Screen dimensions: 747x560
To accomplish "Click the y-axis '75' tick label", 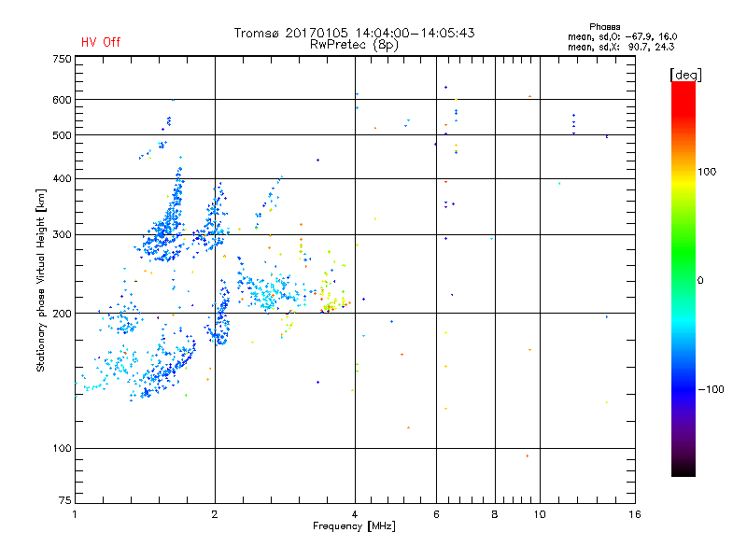I will [x=65, y=500].
